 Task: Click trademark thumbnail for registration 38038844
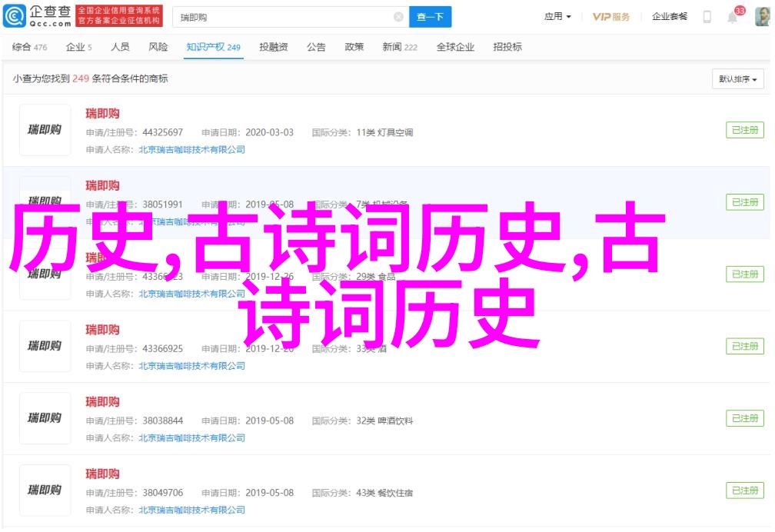45,418
